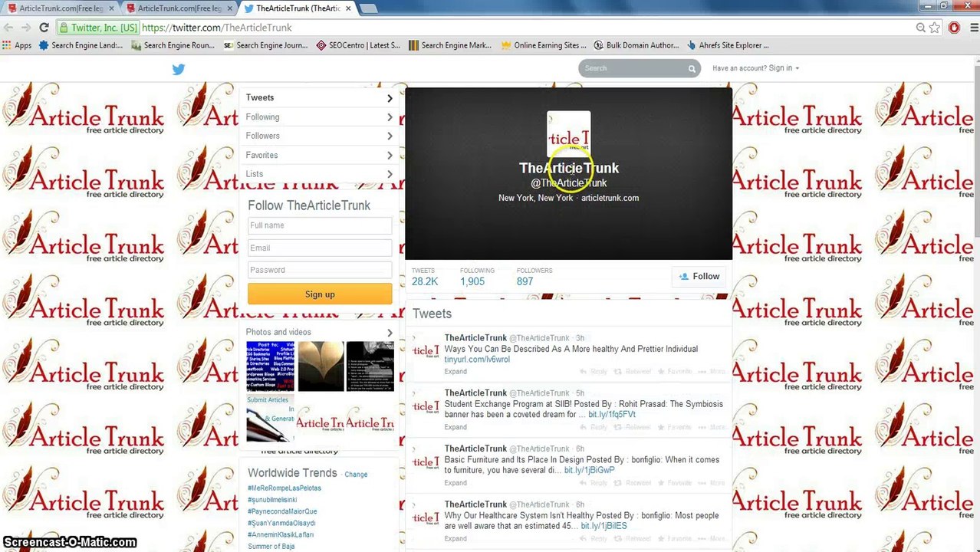Expand the Healthcare System tweet
This screenshot has height=552, width=980.
455,539
